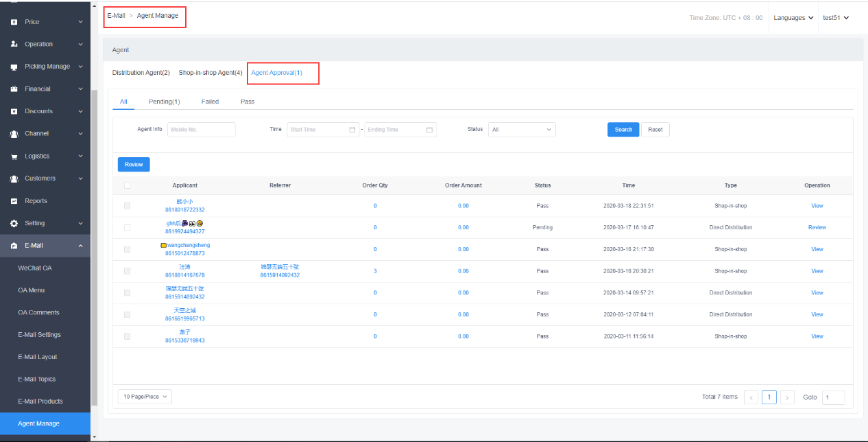The height and width of the screenshot is (442, 868).
Task: Switch to the Pending(1) tab
Action: tap(164, 102)
